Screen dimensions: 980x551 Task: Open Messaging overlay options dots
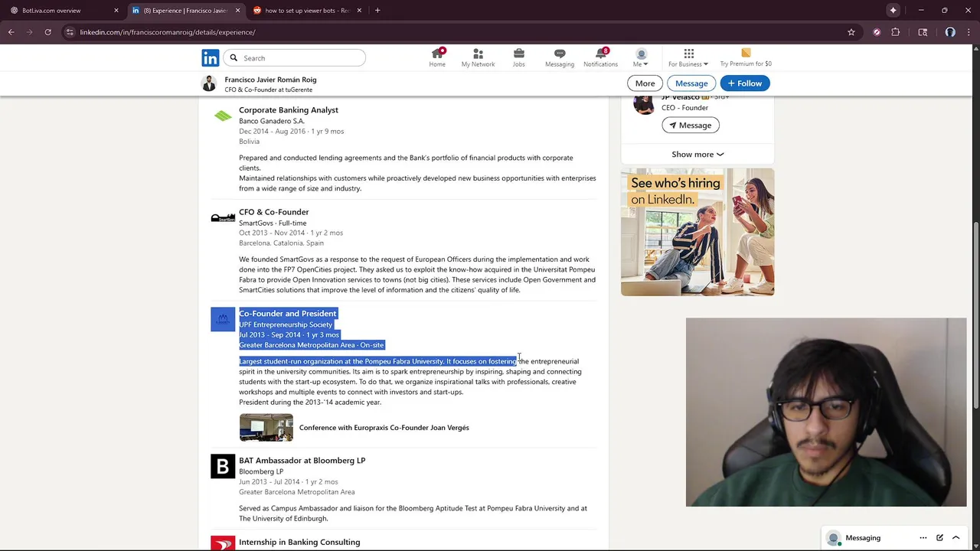923,538
